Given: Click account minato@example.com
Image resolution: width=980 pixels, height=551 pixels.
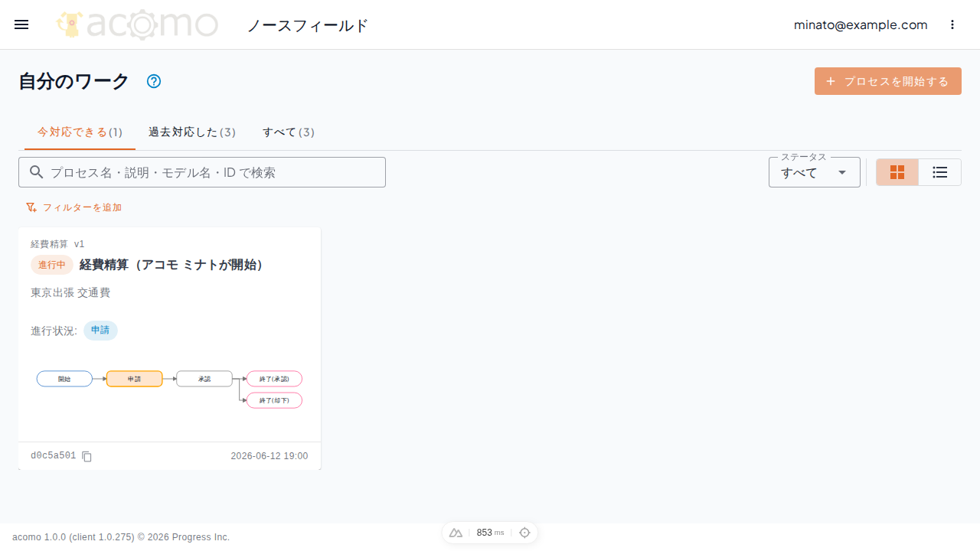Looking at the screenshot, I should (861, 24).
